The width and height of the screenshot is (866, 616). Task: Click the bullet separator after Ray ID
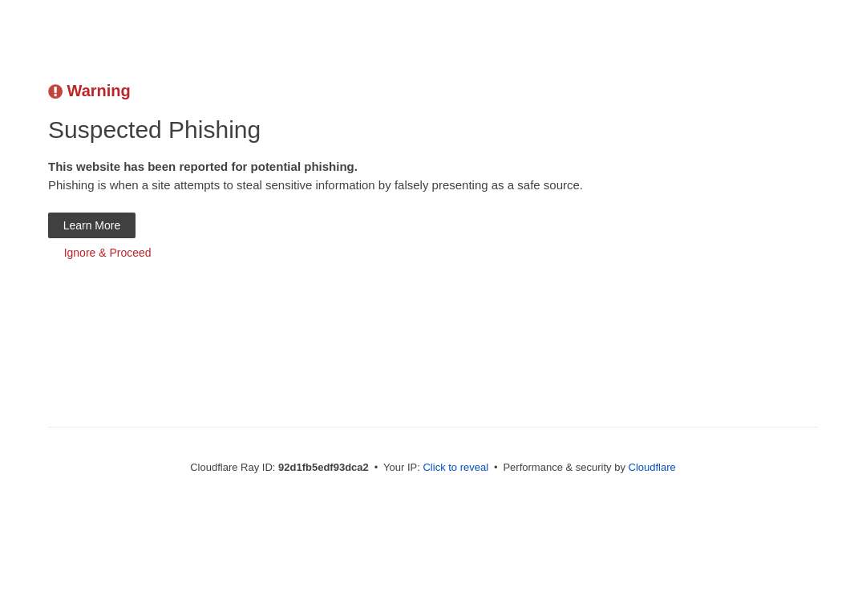click(x=376, y=468)
